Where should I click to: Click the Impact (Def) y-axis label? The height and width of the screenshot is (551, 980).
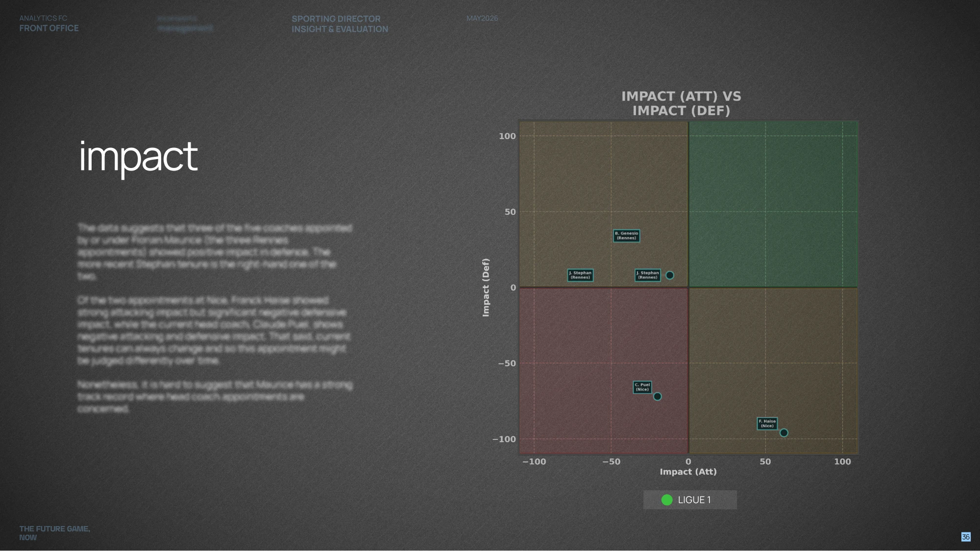tap(486, 287)
